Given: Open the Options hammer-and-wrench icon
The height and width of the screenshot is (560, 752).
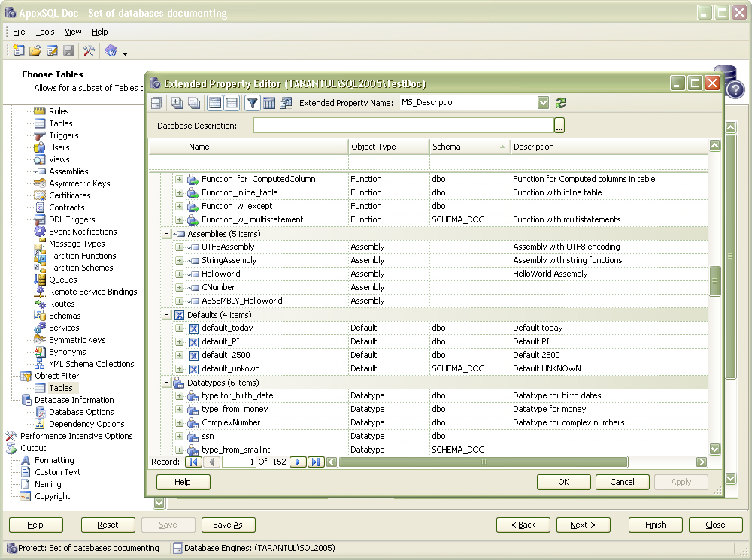Looking at the screenshot, I should [89, 50].
